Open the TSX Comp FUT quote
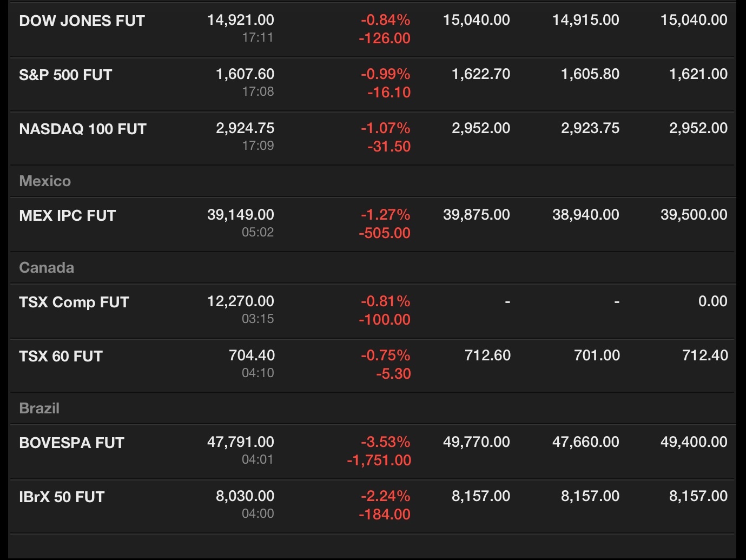The height and width of the screenshot is (560, 746). coord(74,302)
